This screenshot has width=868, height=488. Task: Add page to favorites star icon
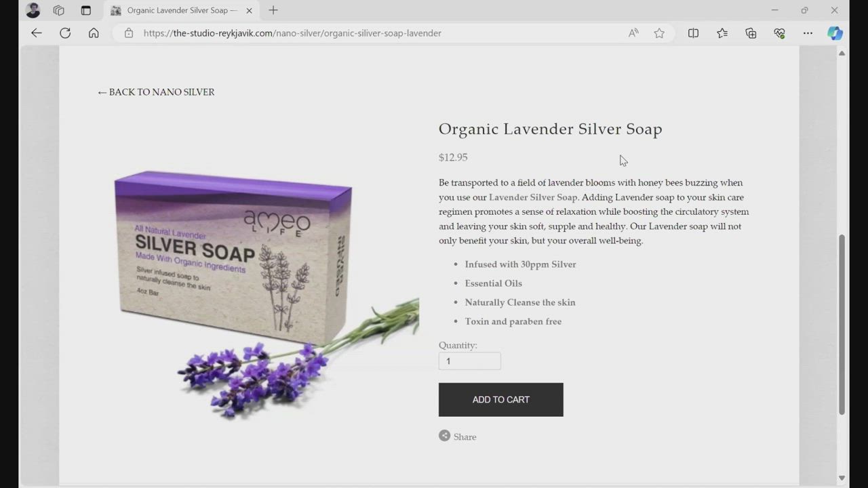coord(659,33)
